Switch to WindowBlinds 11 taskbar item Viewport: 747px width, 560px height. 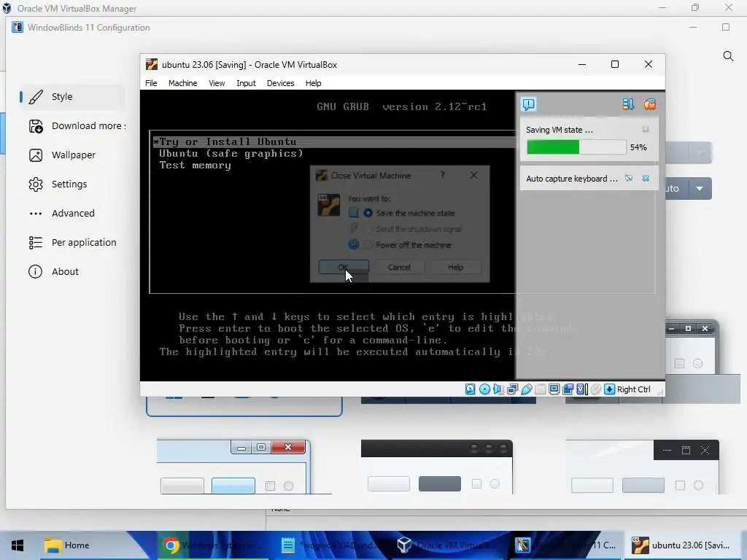point(564,545)
